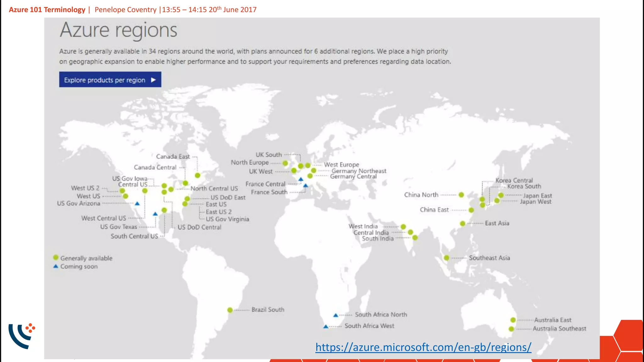Viewport: 644px width, 362px height.
Task: Click the 20th June 2017 date text
Action: coord(233,9)
